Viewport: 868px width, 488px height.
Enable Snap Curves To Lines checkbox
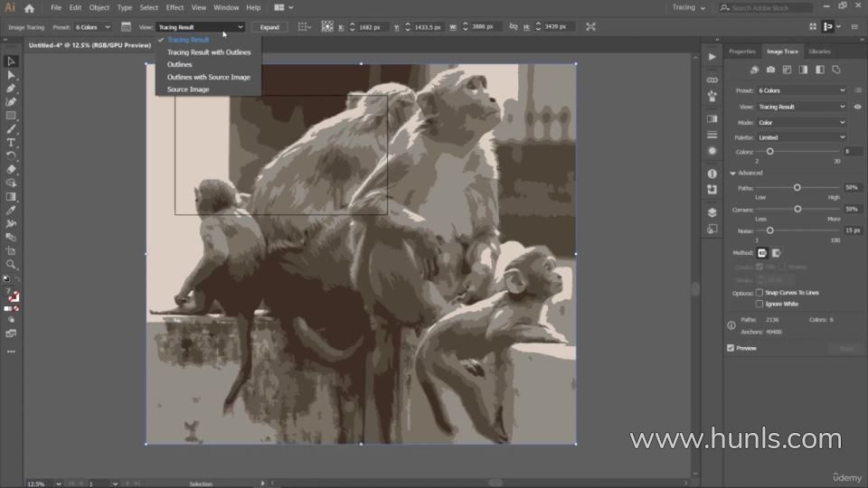click(759, 293)
